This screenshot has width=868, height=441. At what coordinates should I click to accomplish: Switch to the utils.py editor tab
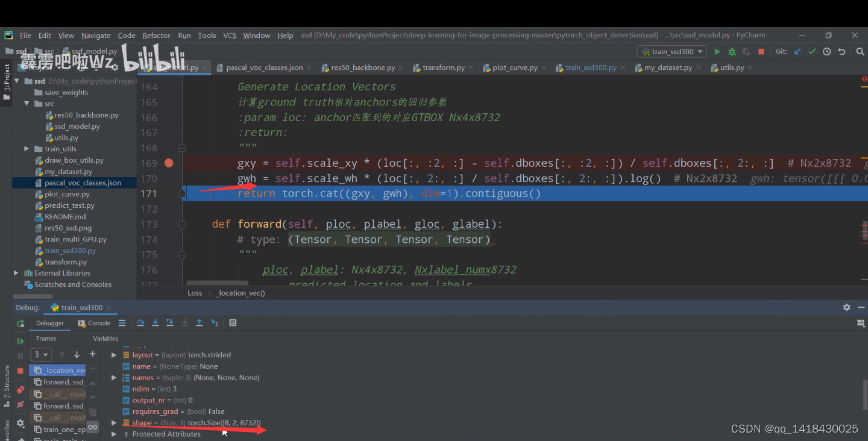pos(732,67)
